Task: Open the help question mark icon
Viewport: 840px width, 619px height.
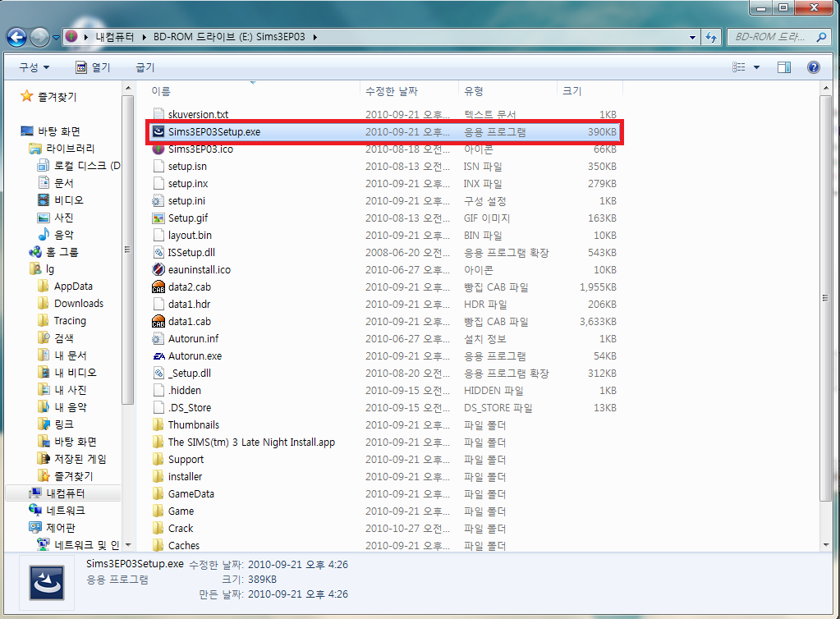Action: [x=813, y=67]
